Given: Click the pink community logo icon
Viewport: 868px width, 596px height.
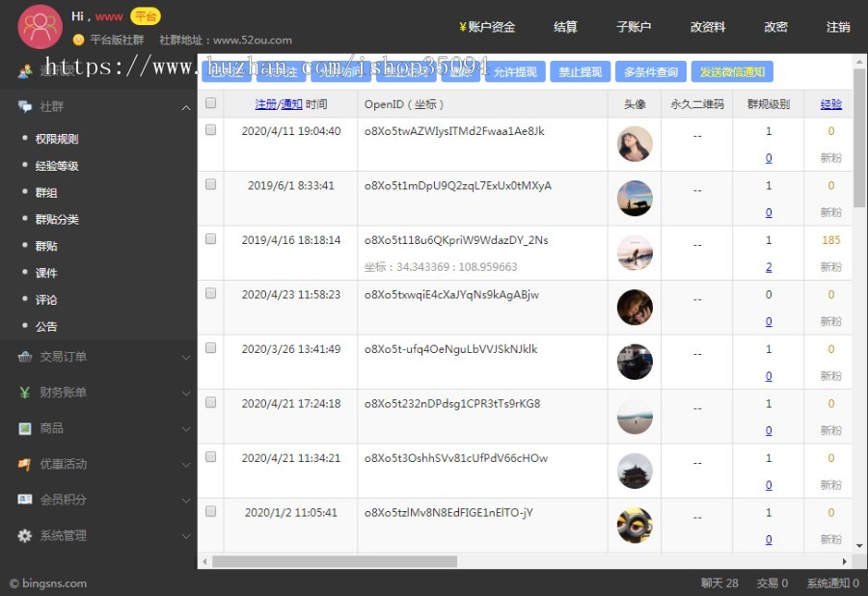Looking at the screenshot, I should [x=40, y=27].
